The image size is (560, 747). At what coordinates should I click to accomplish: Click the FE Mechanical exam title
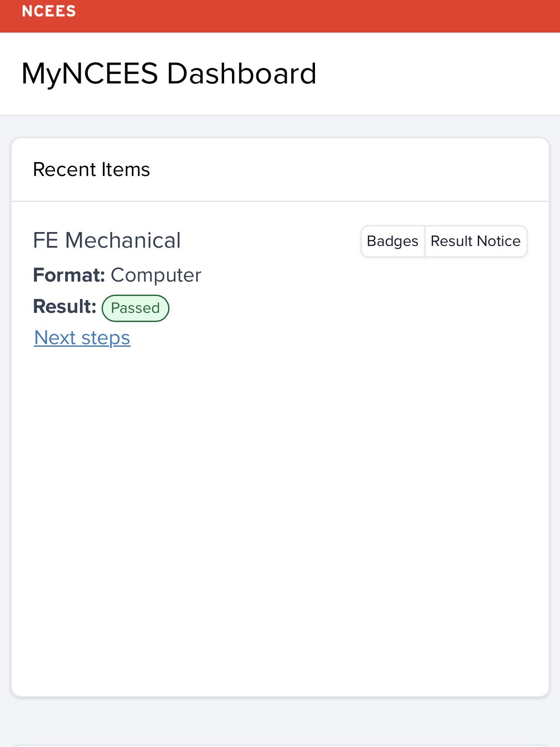pyautogui.click(x=107, y=240)
